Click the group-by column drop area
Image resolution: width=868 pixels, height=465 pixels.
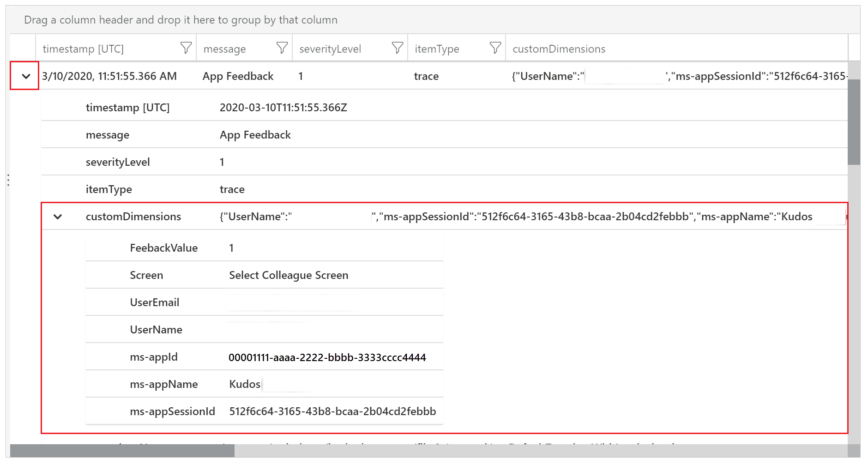pos(181,20)
